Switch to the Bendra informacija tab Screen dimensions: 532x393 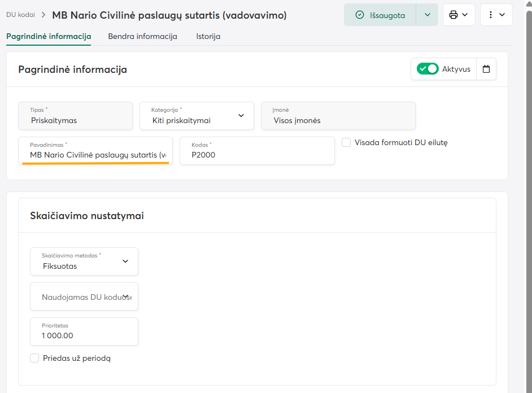[x=142, y=36]
